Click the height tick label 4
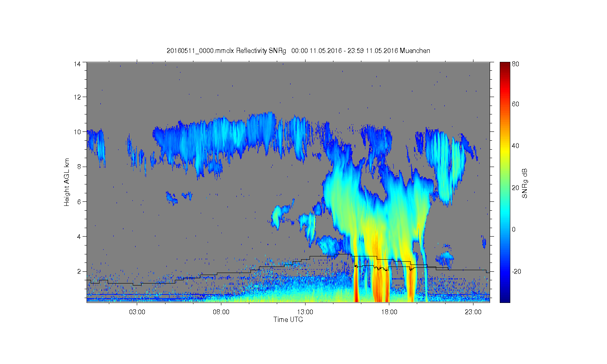Viewport: 607px width, 364px height. pos(79,237)
